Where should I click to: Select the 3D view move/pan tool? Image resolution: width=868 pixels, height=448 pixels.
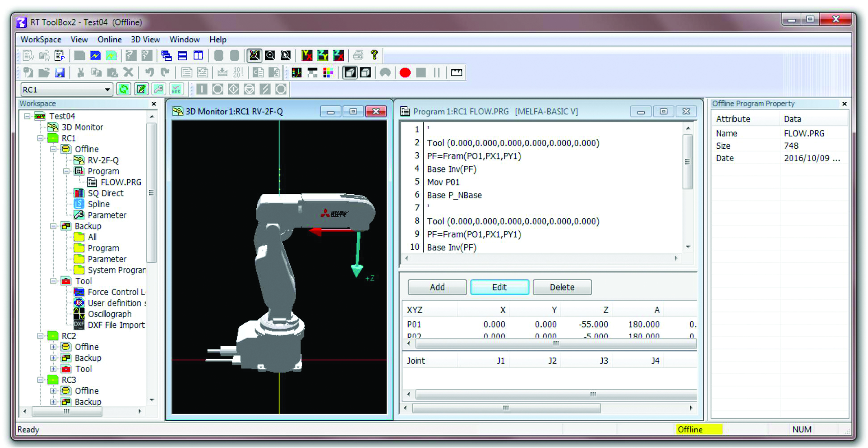(x=286, y=55)
